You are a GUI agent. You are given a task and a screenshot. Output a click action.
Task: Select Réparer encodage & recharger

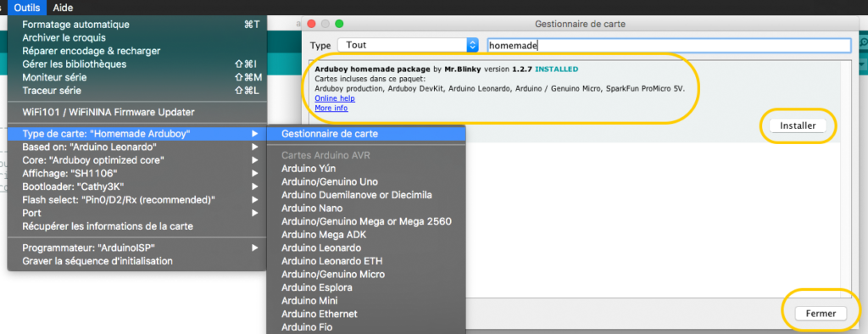[x=136, y=51]
